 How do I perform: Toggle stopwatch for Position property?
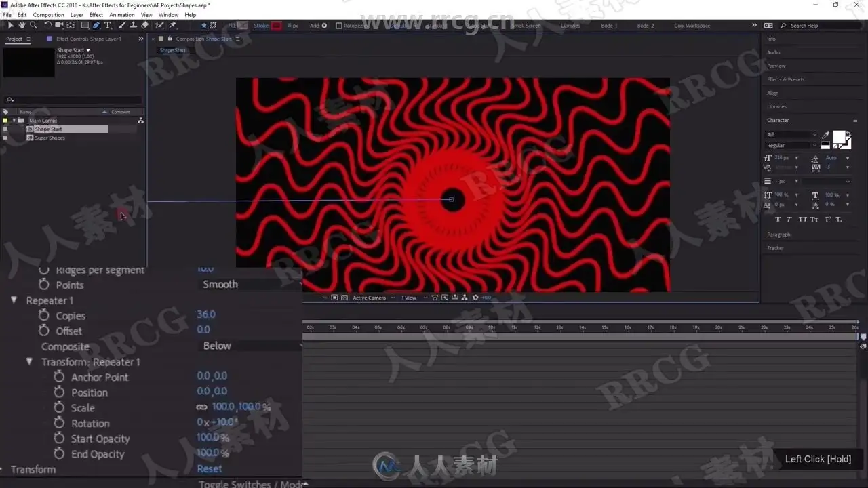(59, 392)
